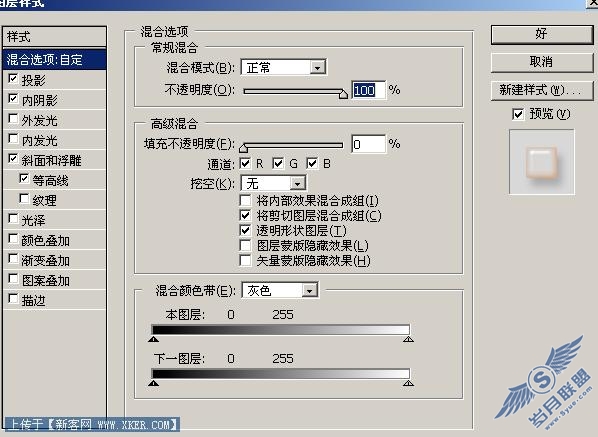Open 描边 stroke settings row
This screenshot has width=598, height=437.
click(55, 300)
